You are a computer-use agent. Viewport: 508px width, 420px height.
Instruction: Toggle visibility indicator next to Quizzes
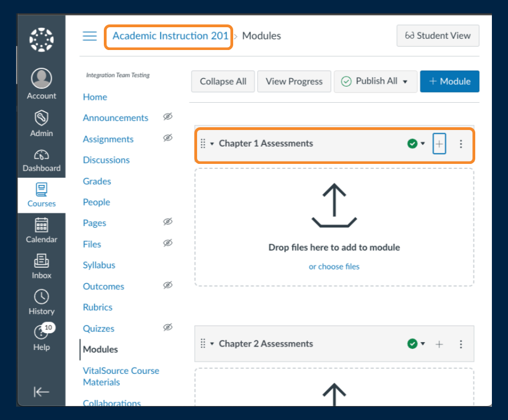[168, 327]
